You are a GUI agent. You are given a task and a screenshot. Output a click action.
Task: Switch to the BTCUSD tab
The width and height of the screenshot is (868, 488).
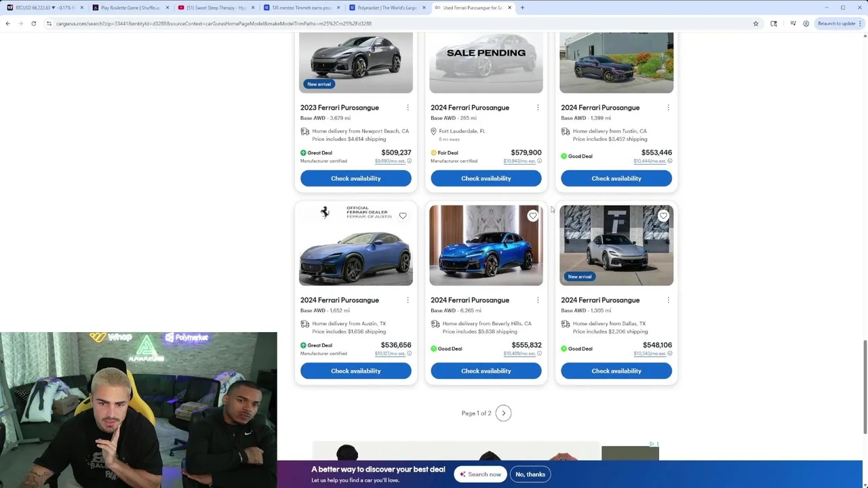45,7
